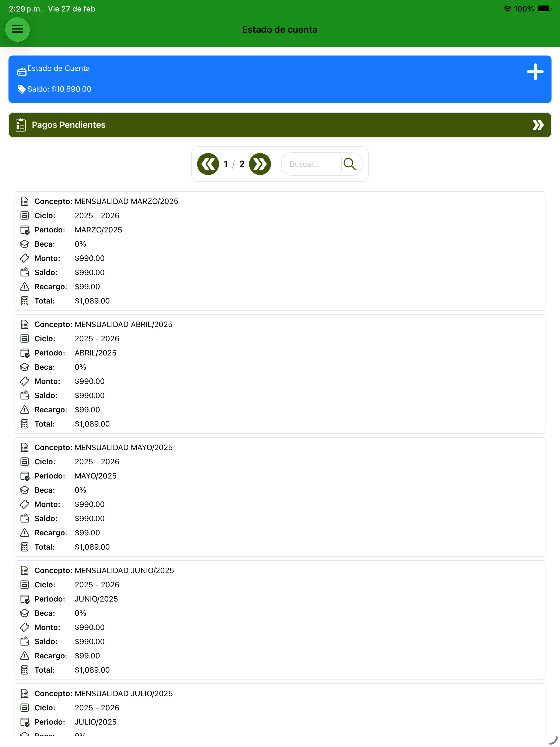Tap the card icon beside Estado de Cuenta

tap(22, 71)
